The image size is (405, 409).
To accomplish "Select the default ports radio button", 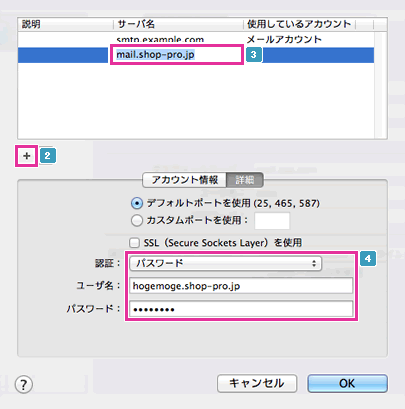I will tap(137, 203).
